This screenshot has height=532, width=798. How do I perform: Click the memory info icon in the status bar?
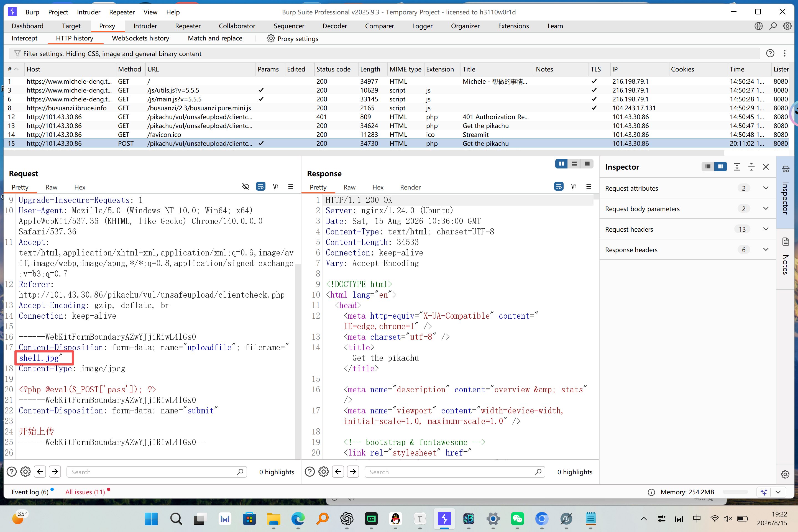(651, 492)
